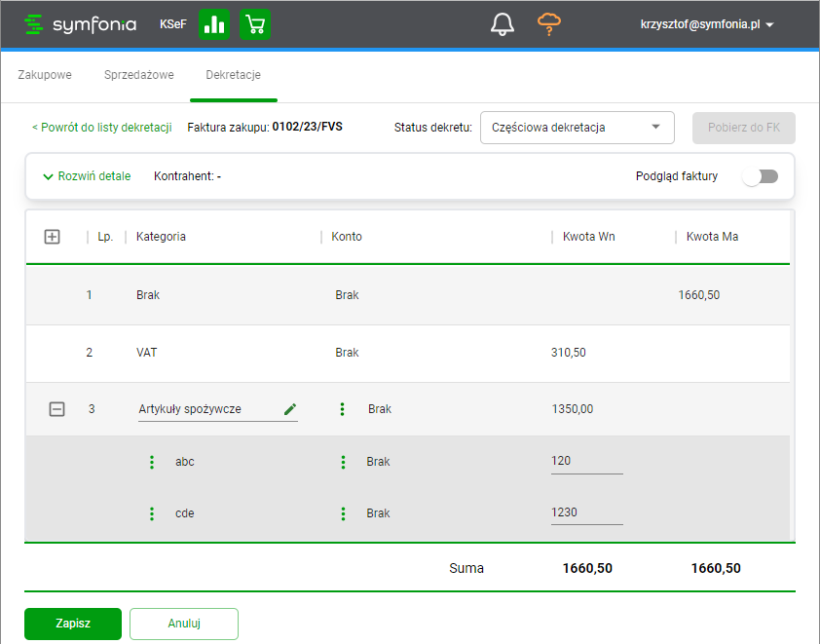The height and width of the screenshot is (644, 820).
Task: Click Kwota Wn column header
Action: 589,237
